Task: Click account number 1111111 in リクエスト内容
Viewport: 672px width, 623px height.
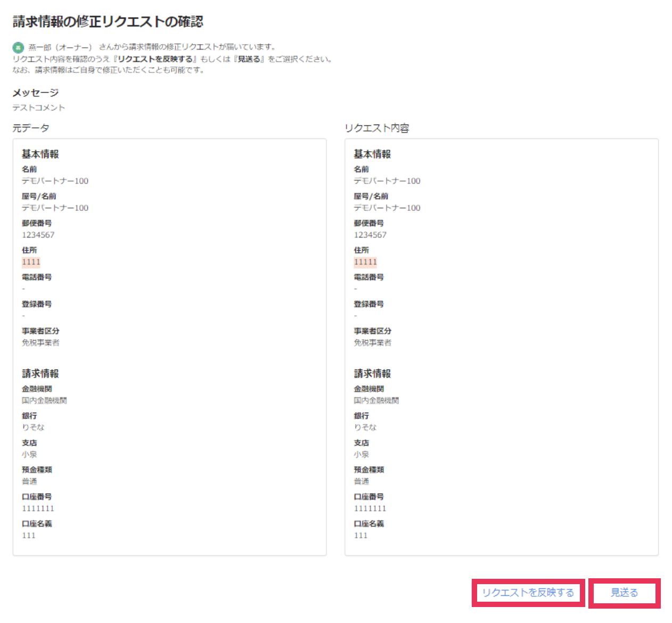Action: [x=370, y=509]
